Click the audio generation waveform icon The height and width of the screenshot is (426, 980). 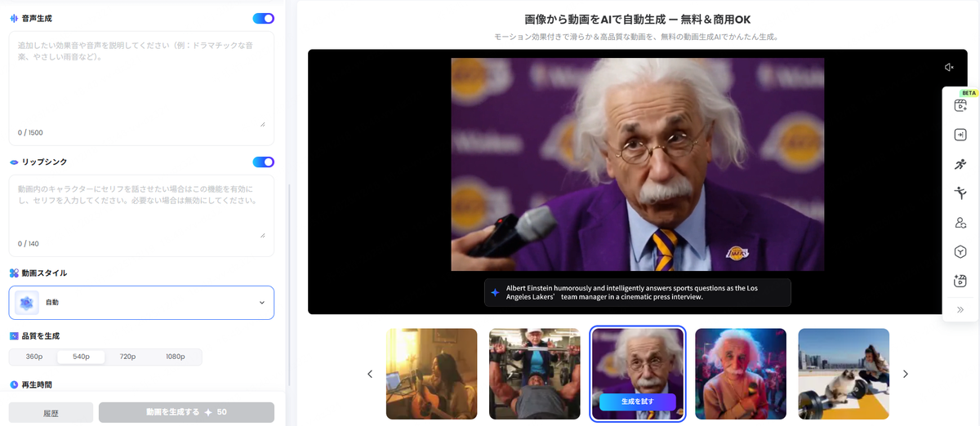pos(14,18)
